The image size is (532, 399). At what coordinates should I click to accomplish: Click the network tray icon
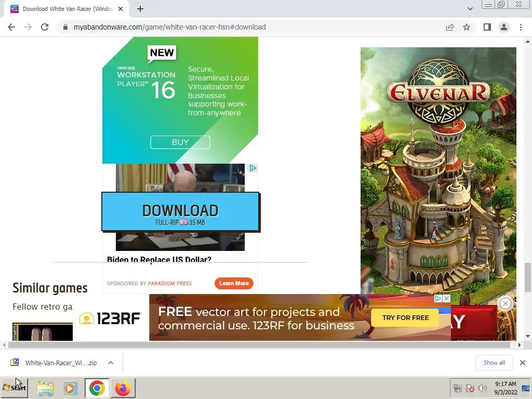458,388
